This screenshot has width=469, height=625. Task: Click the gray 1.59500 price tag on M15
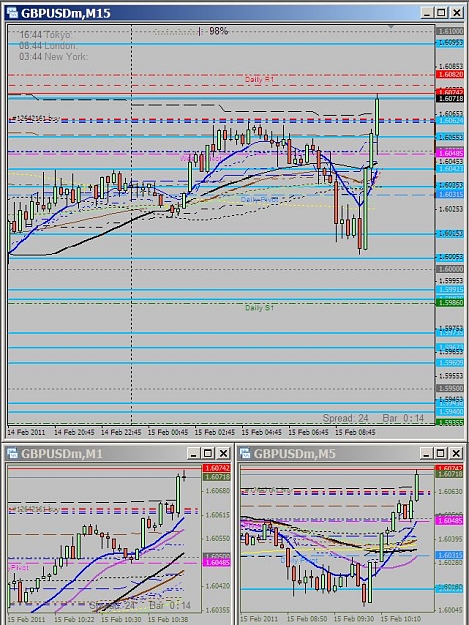click(x=450, y=388)
